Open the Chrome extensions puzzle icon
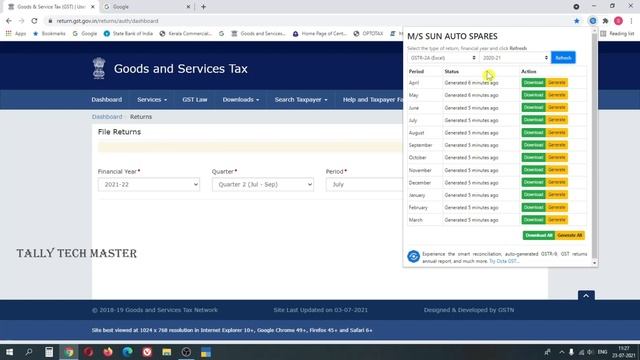The height and width of the screenshot is (360, 640). [x=605, y=21]
